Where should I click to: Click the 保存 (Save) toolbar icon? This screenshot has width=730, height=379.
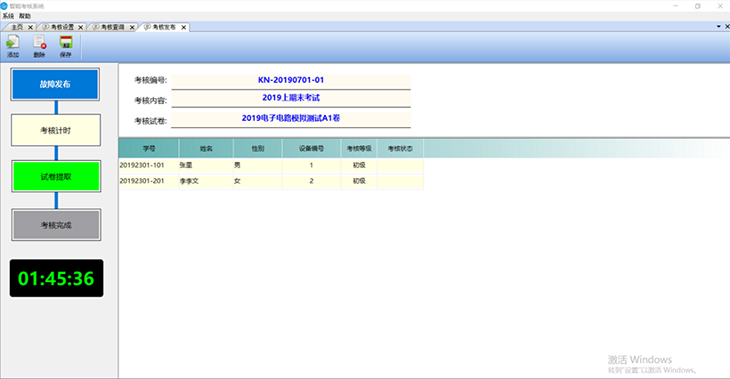pos(66,47)
